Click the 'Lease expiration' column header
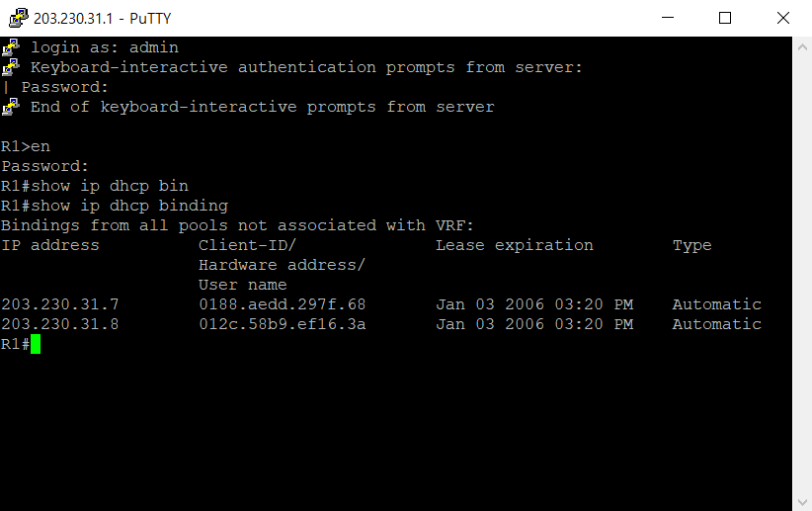 515,245
